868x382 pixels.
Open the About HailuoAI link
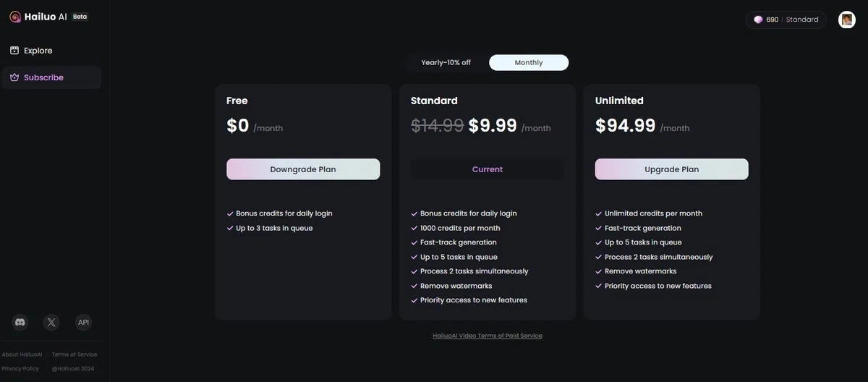pyautogui.click(x=22, y=355)
